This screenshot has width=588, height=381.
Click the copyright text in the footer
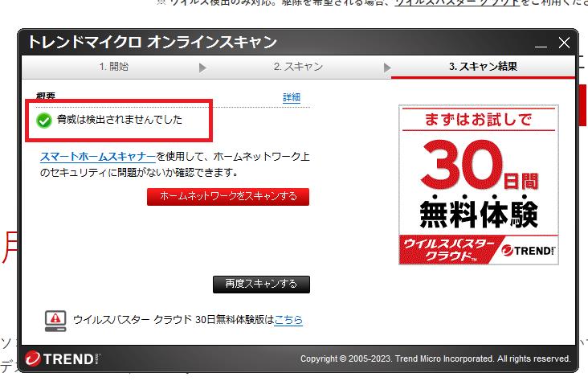[435, 358]
